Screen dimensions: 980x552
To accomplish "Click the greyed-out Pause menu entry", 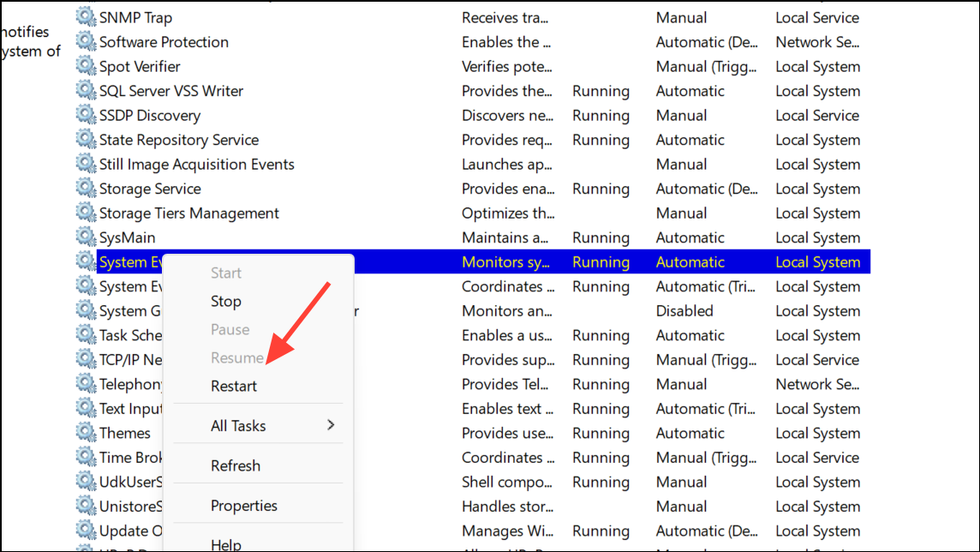I will pyautogui.click(x=230, y=329).
